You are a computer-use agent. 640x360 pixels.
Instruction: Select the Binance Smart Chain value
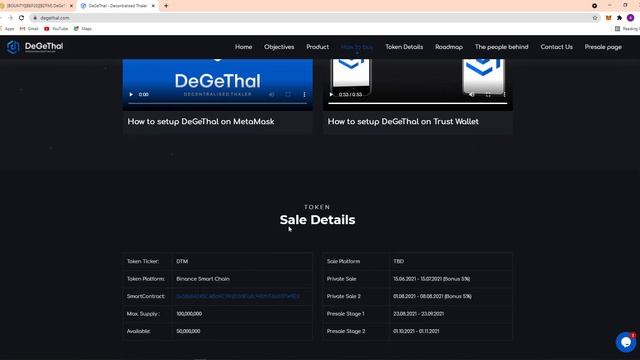[203, 279]
